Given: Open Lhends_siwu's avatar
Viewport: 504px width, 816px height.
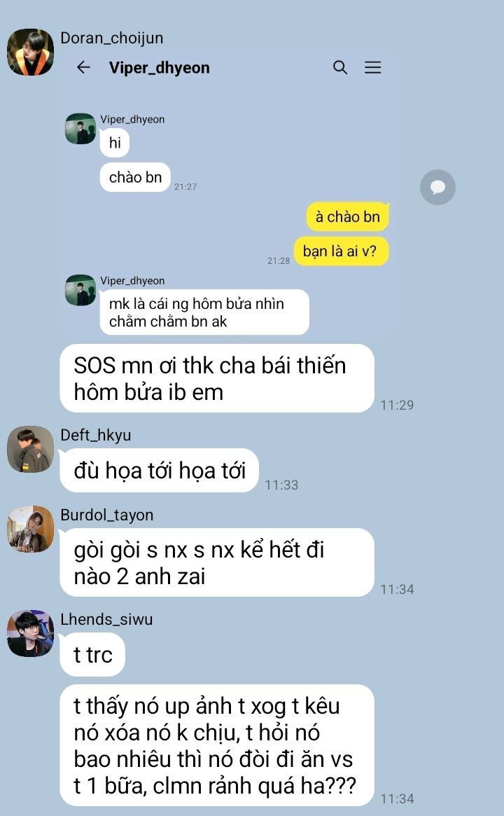Looking at the screenshot, I should 30,633.
